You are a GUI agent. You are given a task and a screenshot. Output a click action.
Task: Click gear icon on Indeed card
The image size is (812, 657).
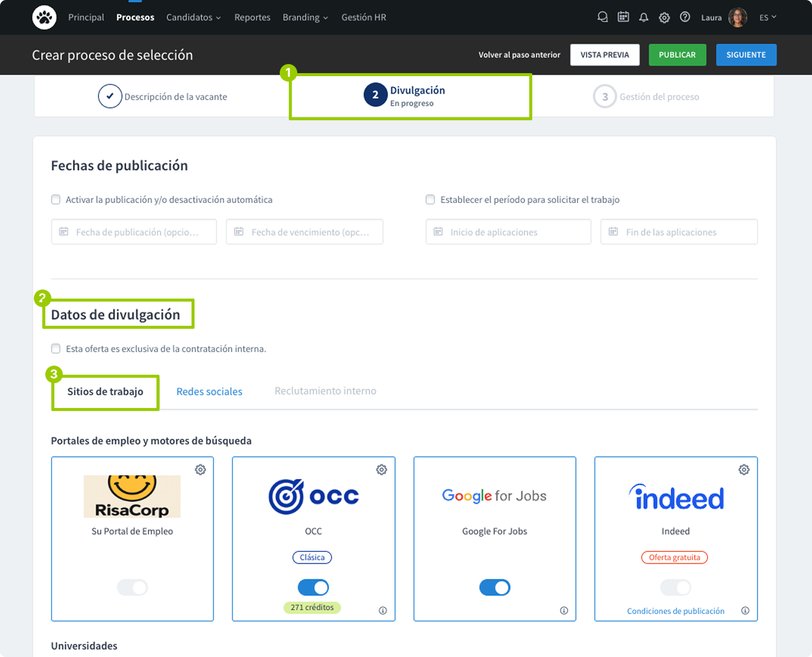coord(744,470)
